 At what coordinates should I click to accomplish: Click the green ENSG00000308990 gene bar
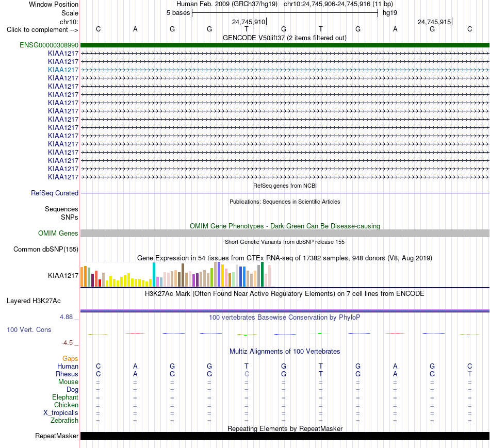click(x=285, y=45)
